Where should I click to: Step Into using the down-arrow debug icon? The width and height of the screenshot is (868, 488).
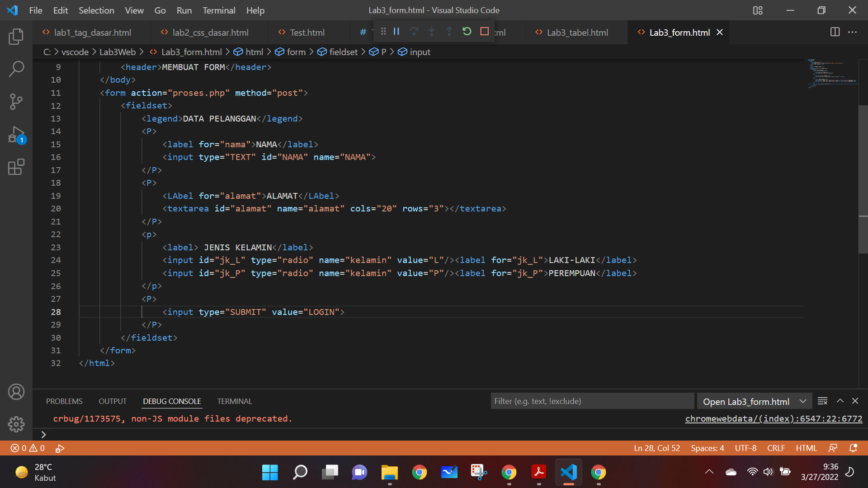point(432,31)
